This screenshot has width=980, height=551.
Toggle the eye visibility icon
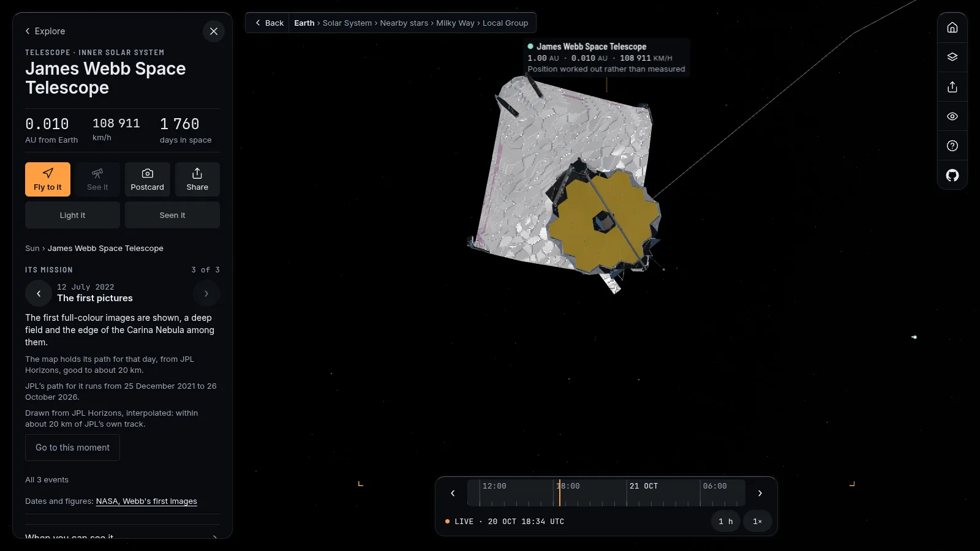click(x=952, y=116)
